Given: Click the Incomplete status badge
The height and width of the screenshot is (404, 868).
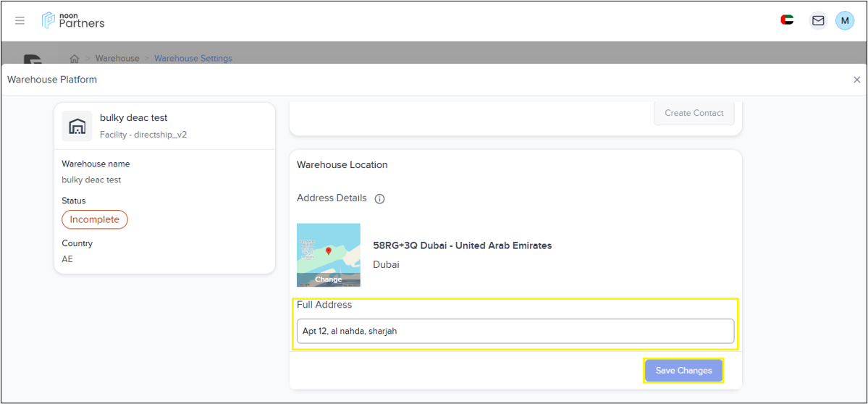Looking at the screenshot, I should tap(95, 219).
